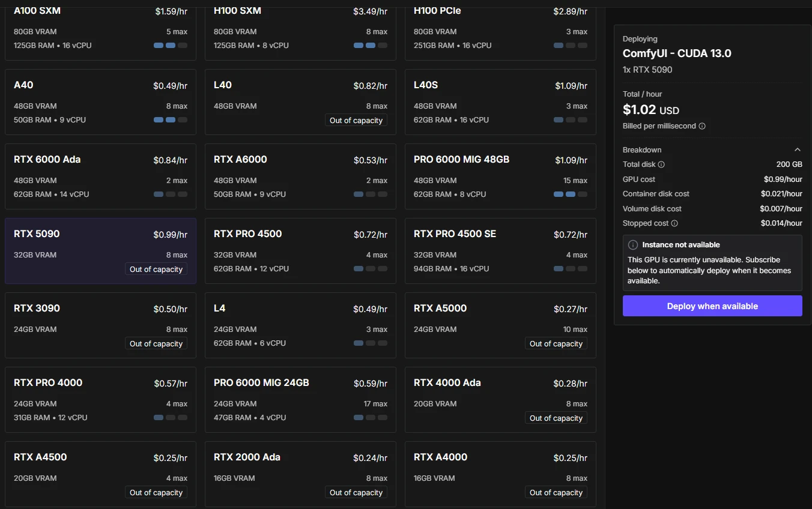Click the info icon next to Stopped cost
812x509 pixels.
pos(674,223)
